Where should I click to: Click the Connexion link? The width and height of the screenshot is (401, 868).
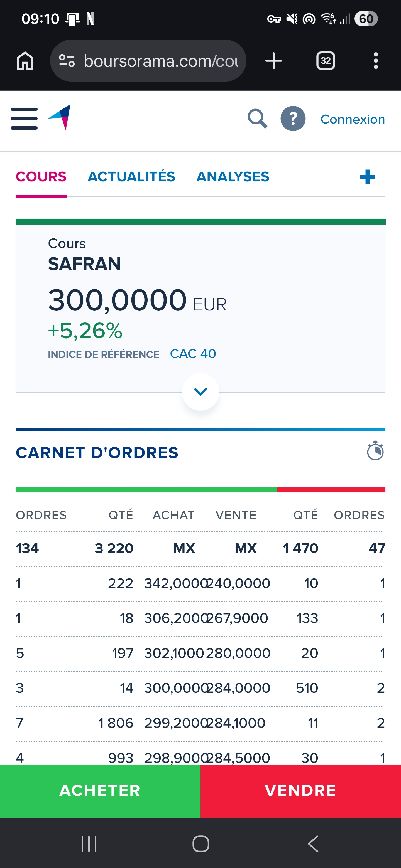tap(353, 119)
